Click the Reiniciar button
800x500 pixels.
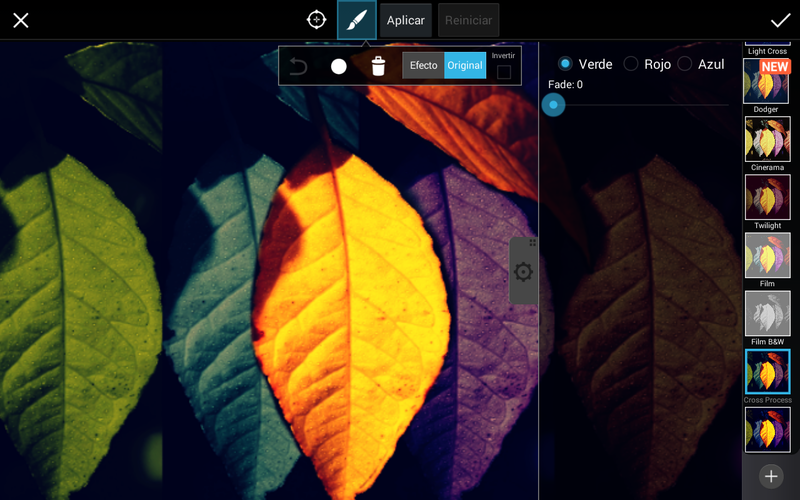point(468,20)
